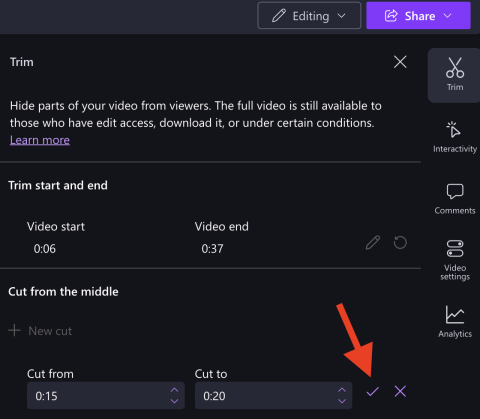Click the Cut from 0:15 field
The image size is (480, 419).
tap(106, 396)
